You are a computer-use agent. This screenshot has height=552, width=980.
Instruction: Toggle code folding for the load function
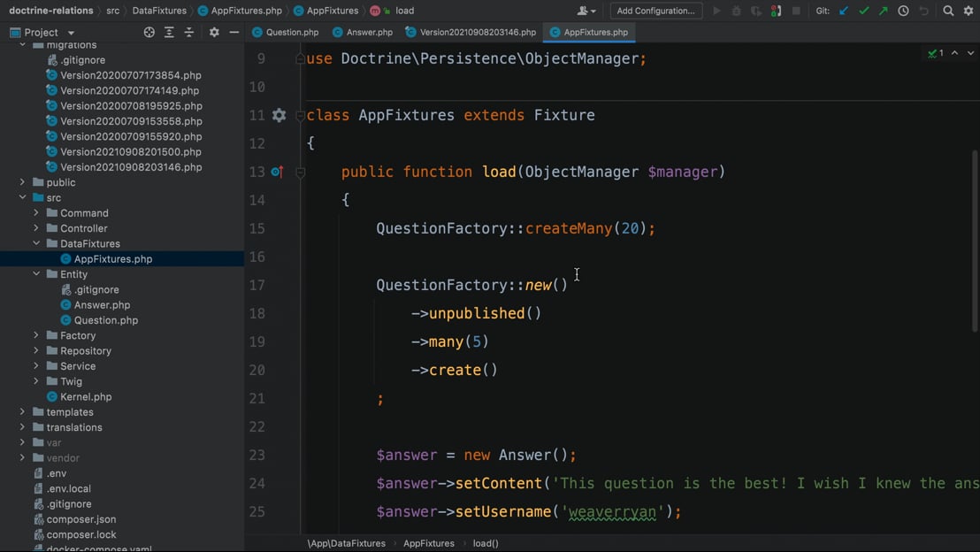[300, 172]
